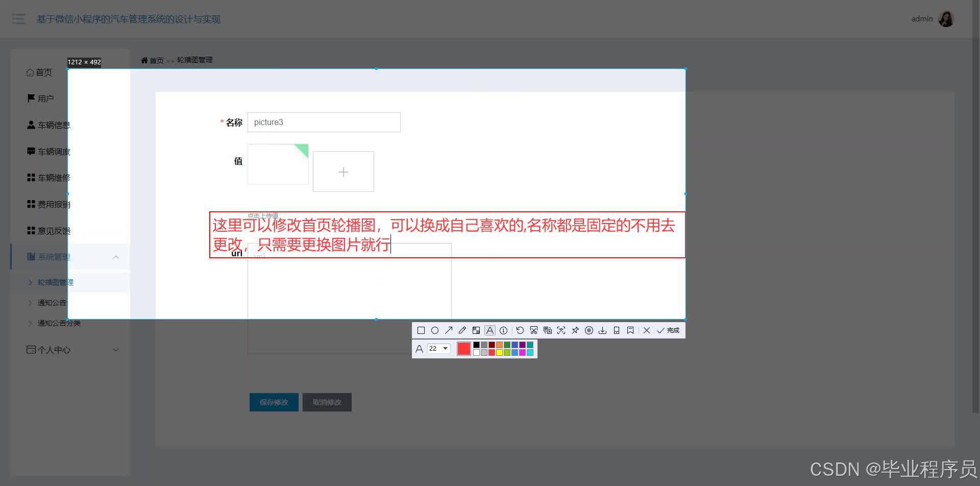980x486 pixels.
Task: Select the ellipse shape tool
Action: pyautogui.click(x=435, y=330)
